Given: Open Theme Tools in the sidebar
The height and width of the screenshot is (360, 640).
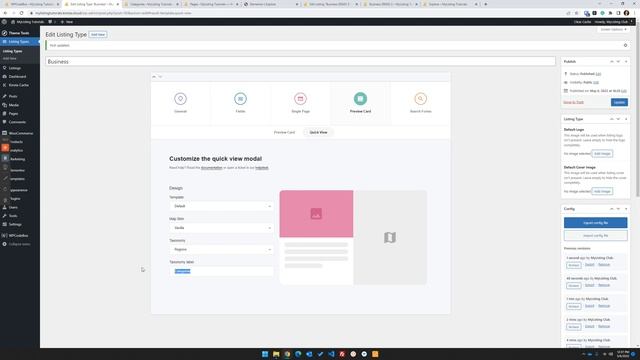Looking at the screenshot, I should pos(19,33).
